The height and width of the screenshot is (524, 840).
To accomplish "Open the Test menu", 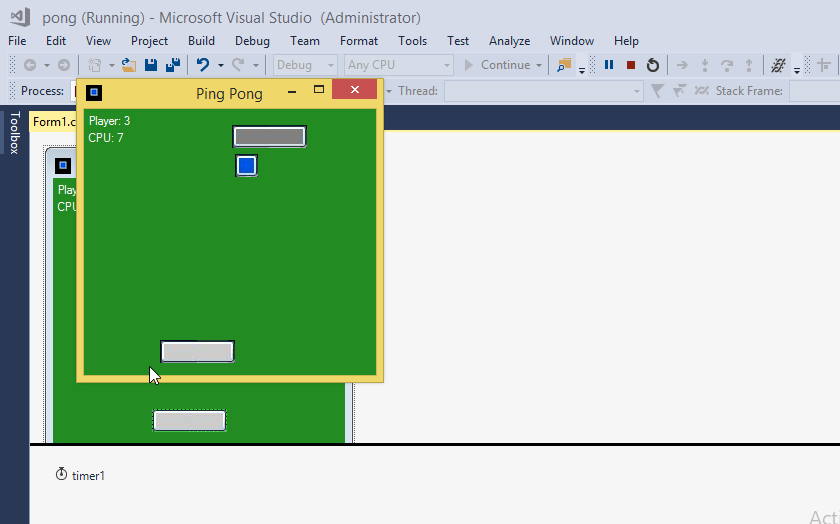I will (x=458, y=41).
